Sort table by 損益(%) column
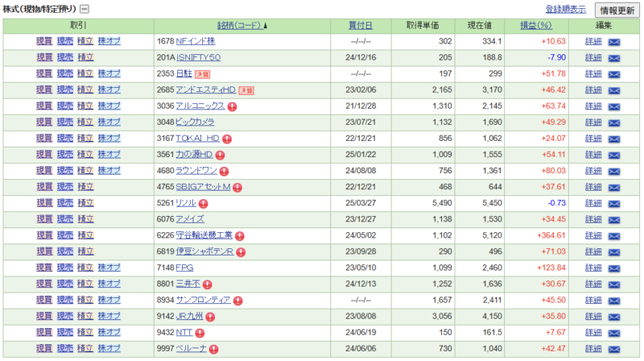Screen dimensions: 644x361 (536, 26)
